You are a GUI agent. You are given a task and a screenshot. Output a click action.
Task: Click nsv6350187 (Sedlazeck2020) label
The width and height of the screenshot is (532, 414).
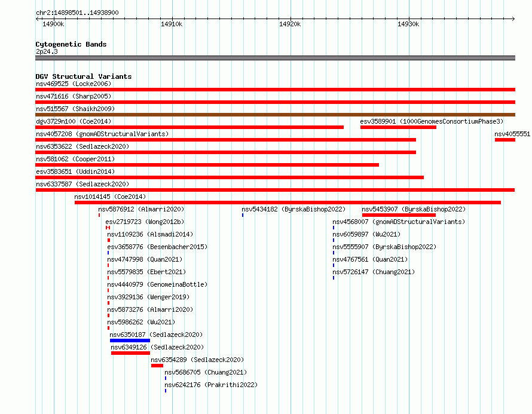156,335
